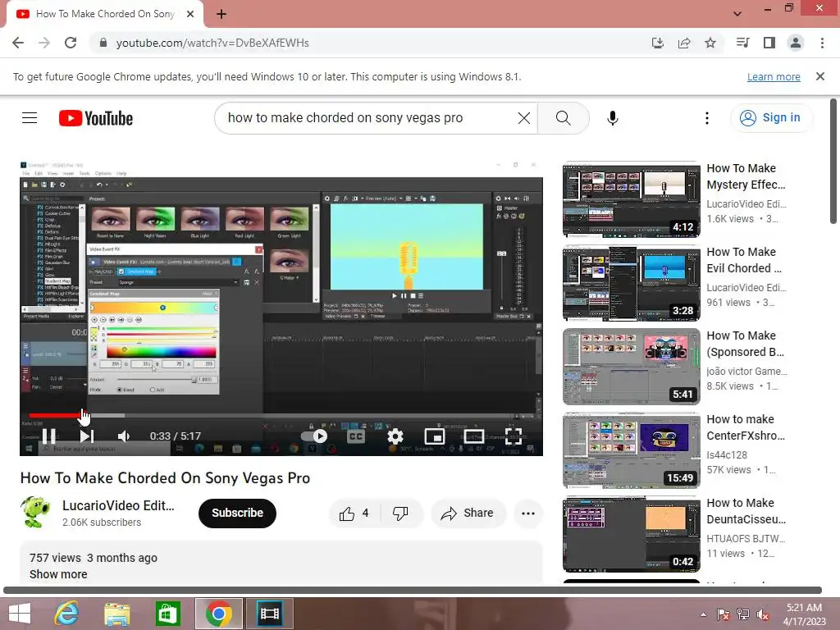Viewport: 840px width, 630px height.
Task: Open YouTube guide hamburger menu
Action: tap(30, 118)
